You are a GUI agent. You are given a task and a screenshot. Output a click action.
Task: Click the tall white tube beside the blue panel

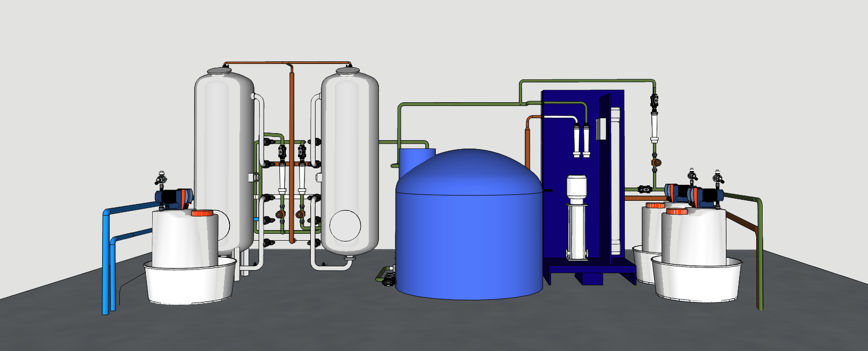click(x=616, y=181)
